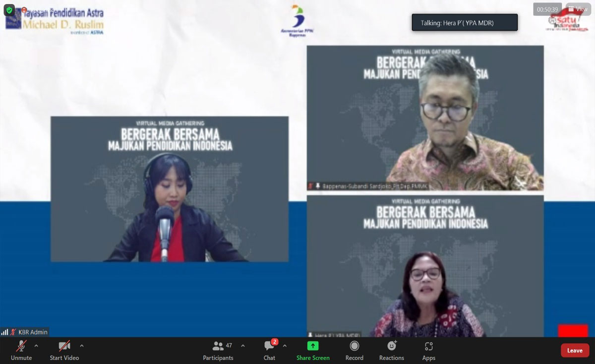This screenshot has width=595, height=364.
Task: Open the View layout menu
Action: [578, 9]
